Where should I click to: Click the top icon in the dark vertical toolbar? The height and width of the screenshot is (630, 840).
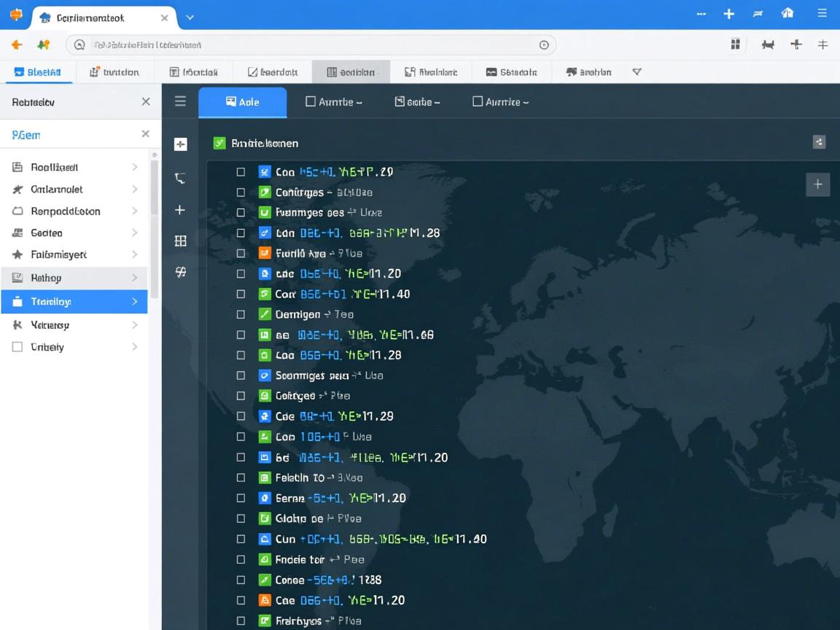(x=180, y=144)
